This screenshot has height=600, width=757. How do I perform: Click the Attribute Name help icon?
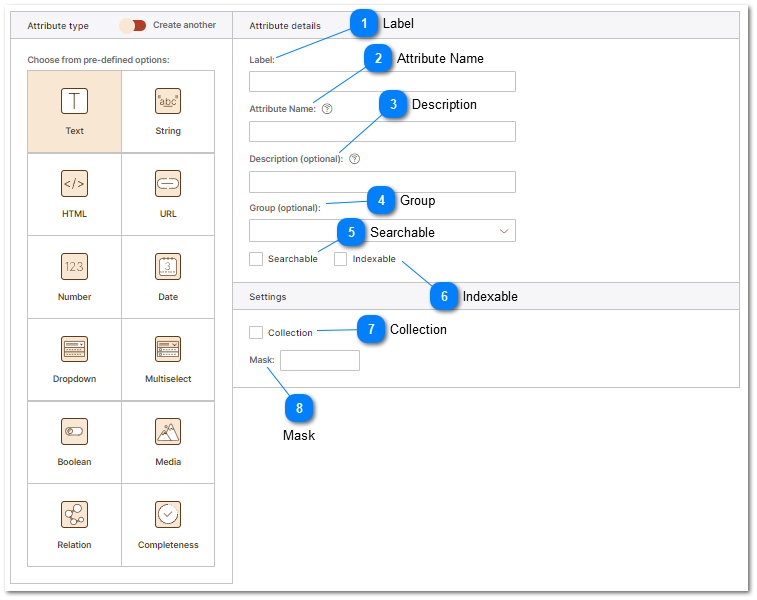[327, 109]
